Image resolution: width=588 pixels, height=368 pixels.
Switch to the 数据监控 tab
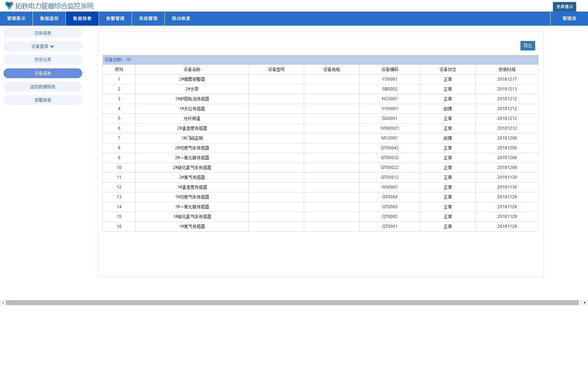pos(49,19)
